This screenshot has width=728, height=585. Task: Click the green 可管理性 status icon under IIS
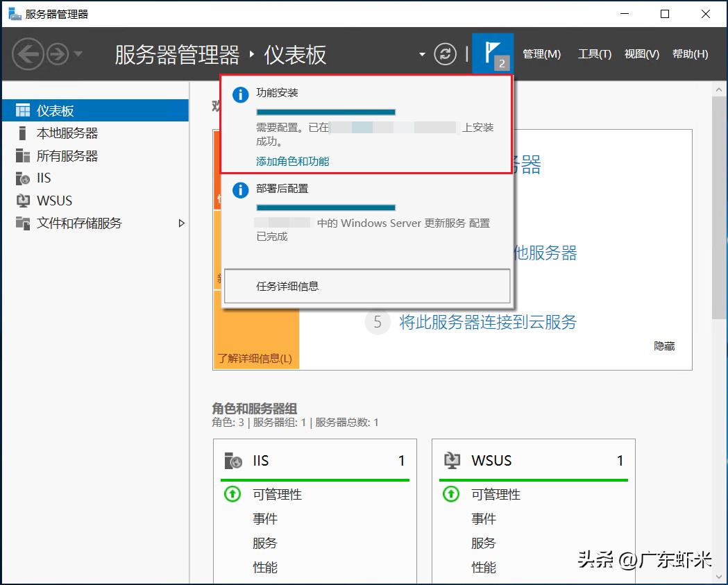pos(232,494)
